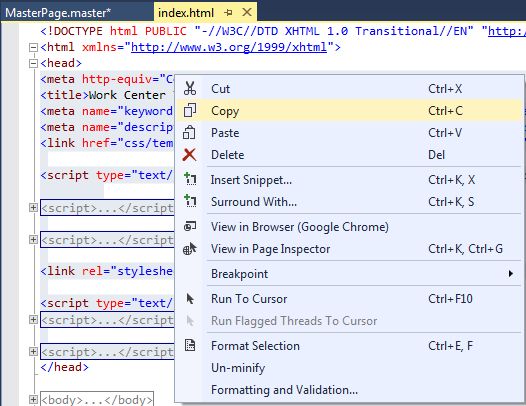
Task: Open Formatting and Validation... dialog
Action: click(x=349, y=390)
